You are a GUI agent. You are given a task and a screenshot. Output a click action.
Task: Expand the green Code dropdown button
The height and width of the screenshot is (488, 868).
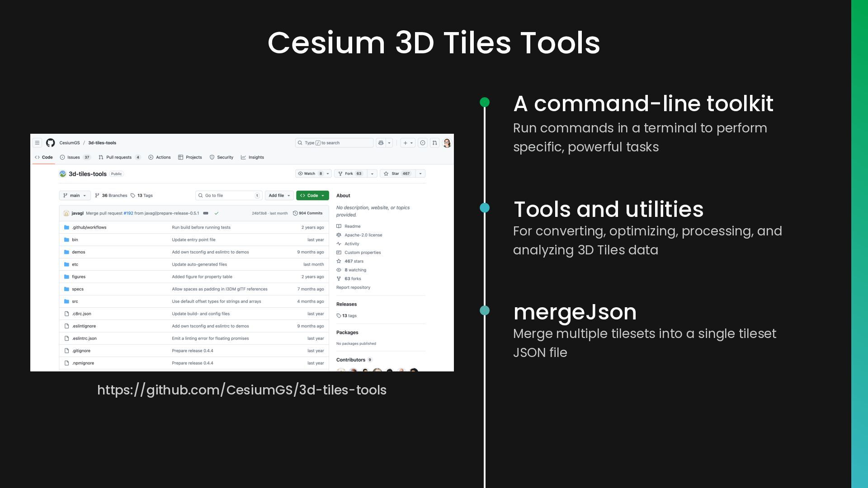[312, 196]
